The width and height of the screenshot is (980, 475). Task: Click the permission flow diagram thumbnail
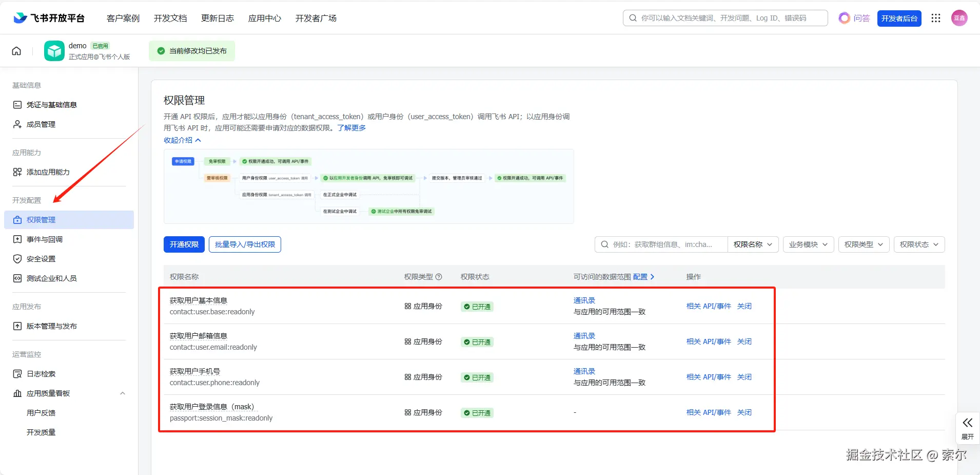[x=368, y=186]
